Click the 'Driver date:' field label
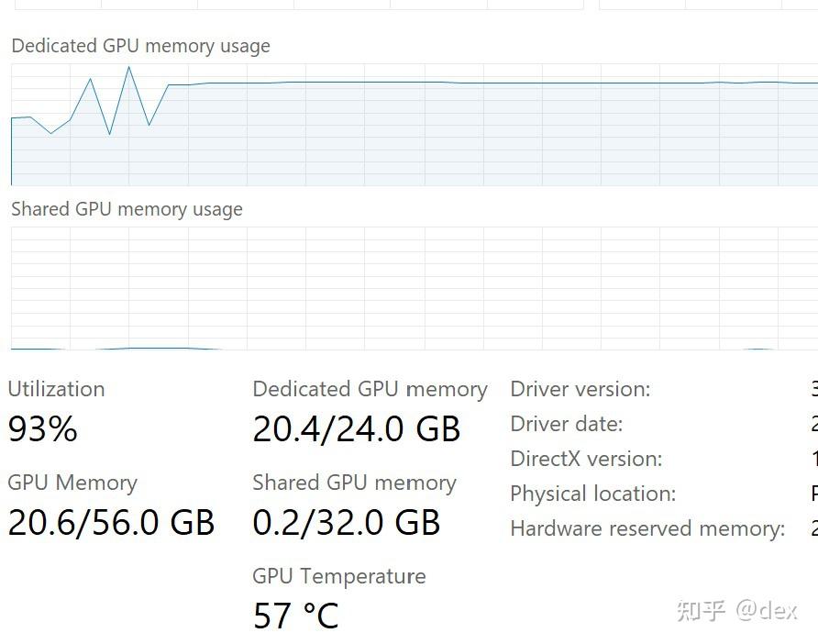 pyautogui.click(x=566, y=424)
